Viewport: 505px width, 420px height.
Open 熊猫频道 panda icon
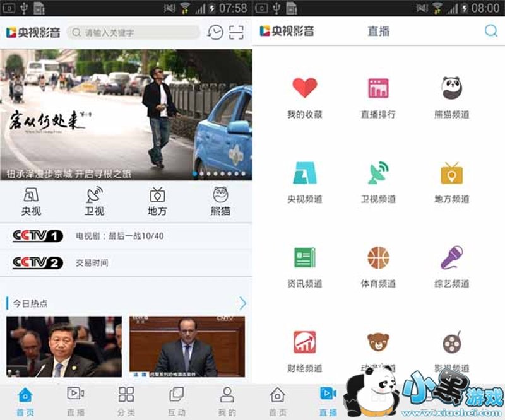(x=452, y=88)
